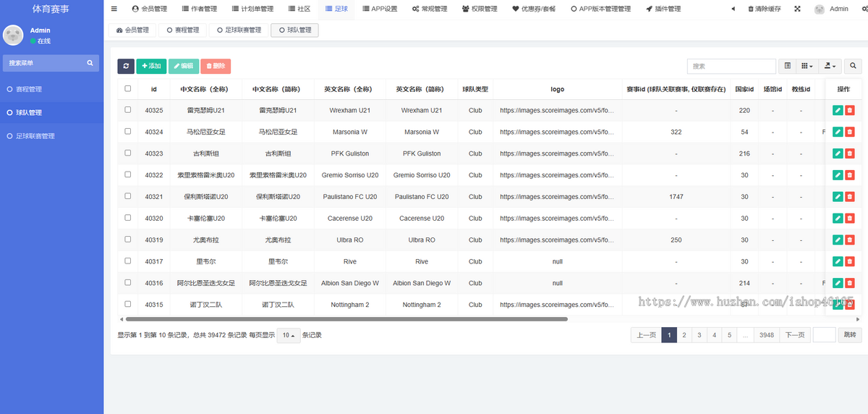Open the 权限管理 top menu
868x414 pixels.
[x=479, y=9]
